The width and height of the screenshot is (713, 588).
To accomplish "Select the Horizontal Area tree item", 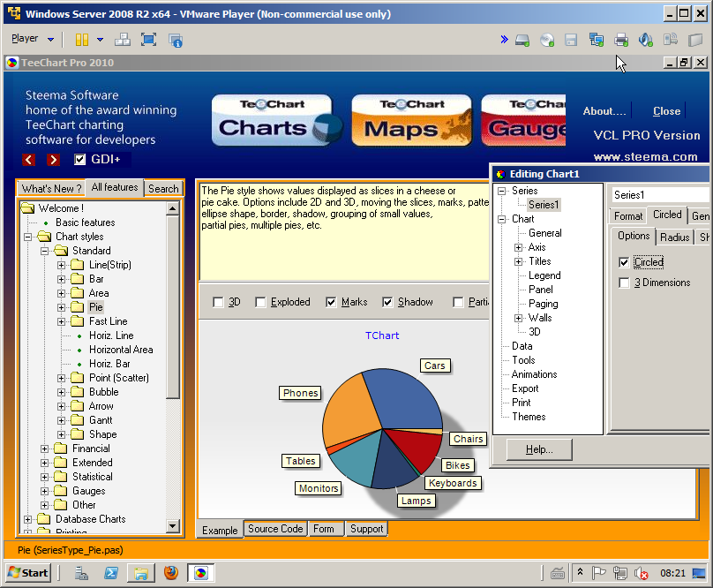I will (x=121, y=350).
